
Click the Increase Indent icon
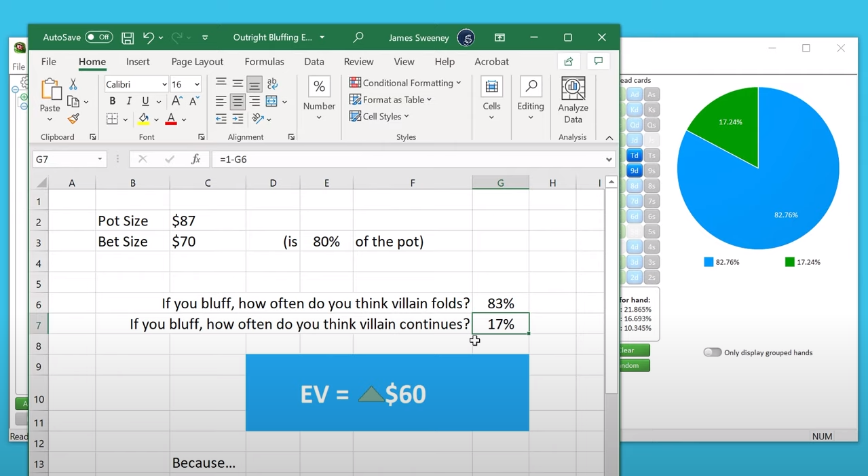[x=238, y=119]
